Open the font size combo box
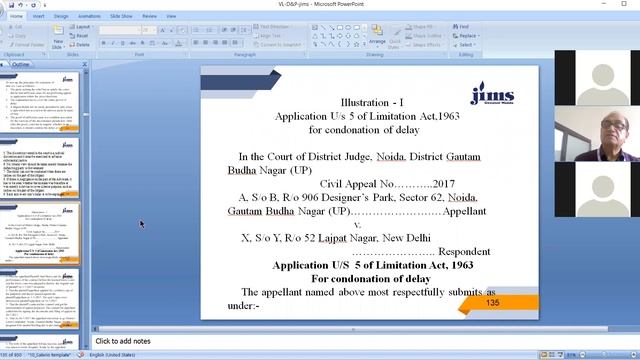 (x=149, y=30)
